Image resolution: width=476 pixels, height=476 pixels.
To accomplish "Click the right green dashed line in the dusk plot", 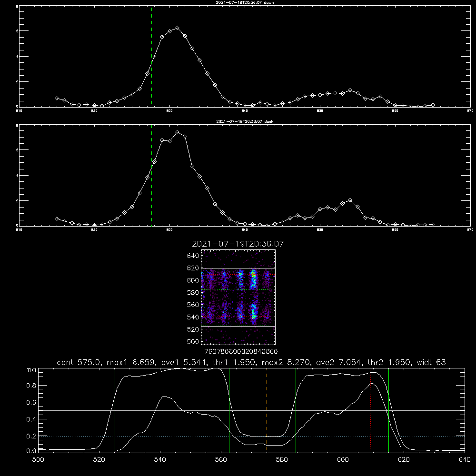I will [263, 176].
